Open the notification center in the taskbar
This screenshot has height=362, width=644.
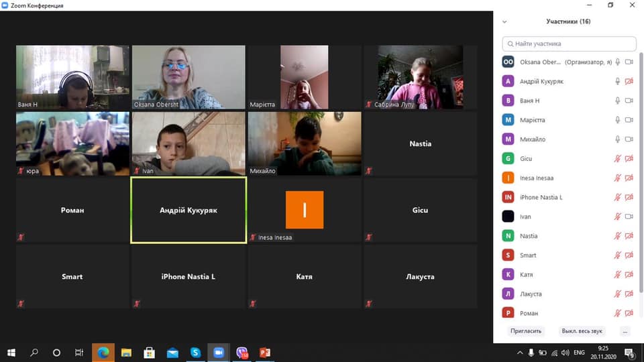tap(630, 353)
